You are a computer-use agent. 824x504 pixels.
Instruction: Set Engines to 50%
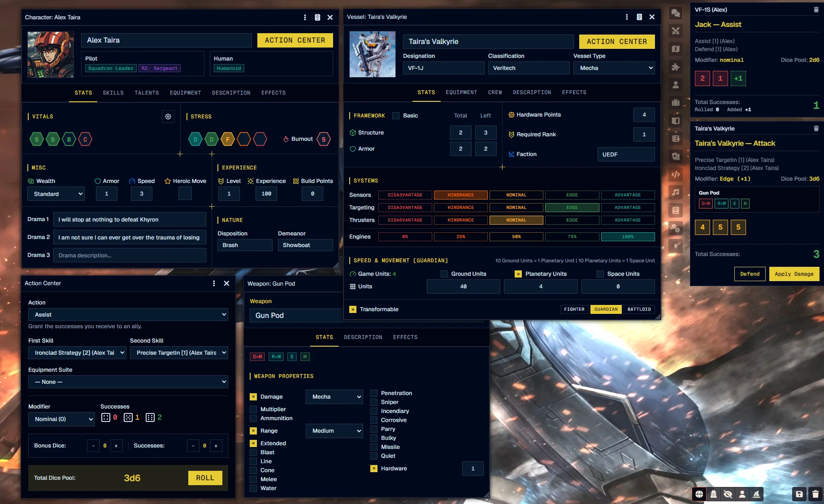coord(516,237)
